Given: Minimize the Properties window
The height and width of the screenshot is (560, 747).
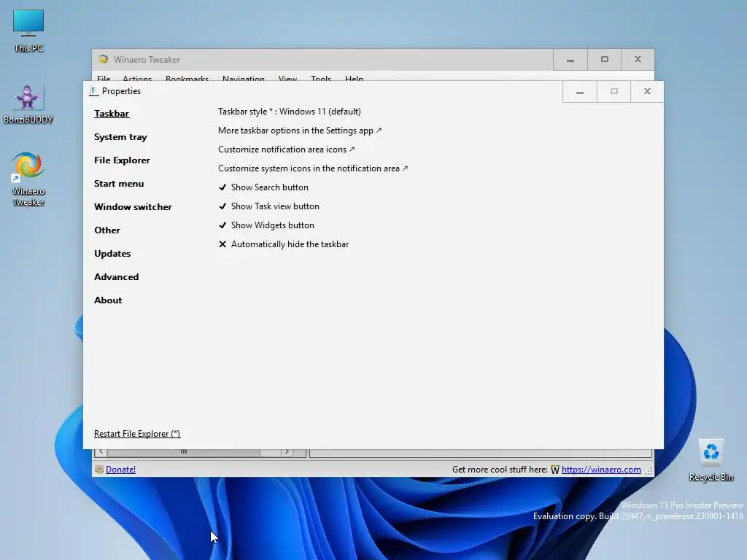Looking at the screenshot, I should 580,91.
